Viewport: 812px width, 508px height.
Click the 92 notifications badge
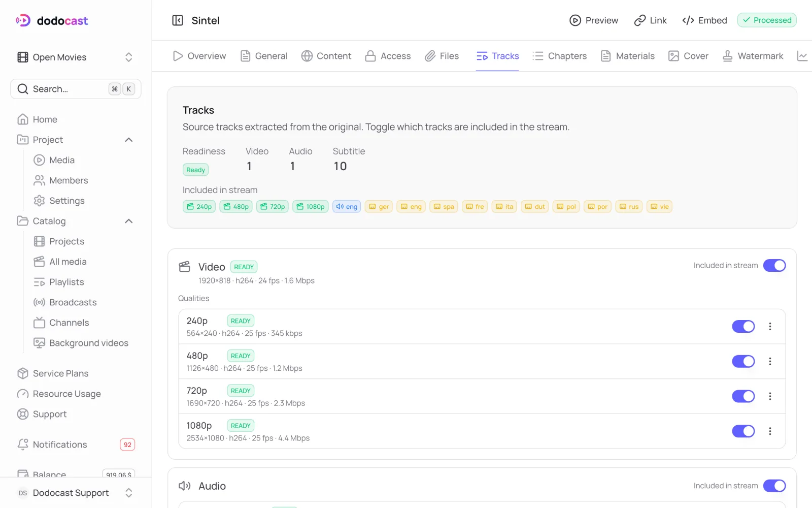[127, 444]
